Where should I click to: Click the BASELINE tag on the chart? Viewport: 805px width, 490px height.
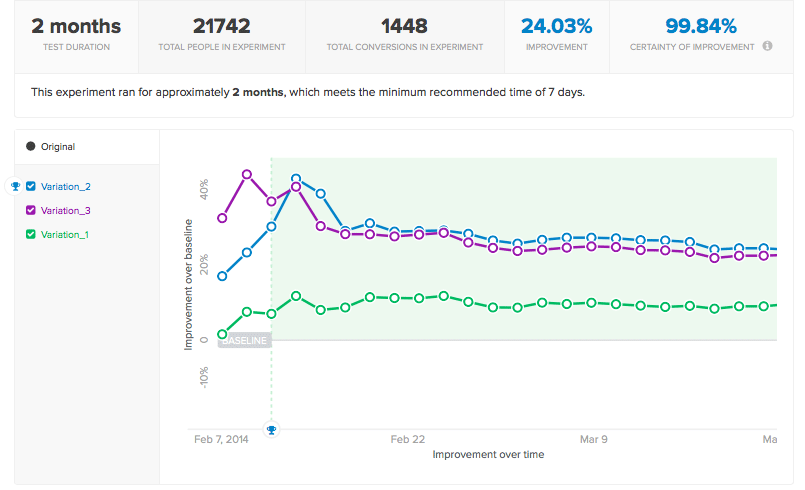coord(244,341)
